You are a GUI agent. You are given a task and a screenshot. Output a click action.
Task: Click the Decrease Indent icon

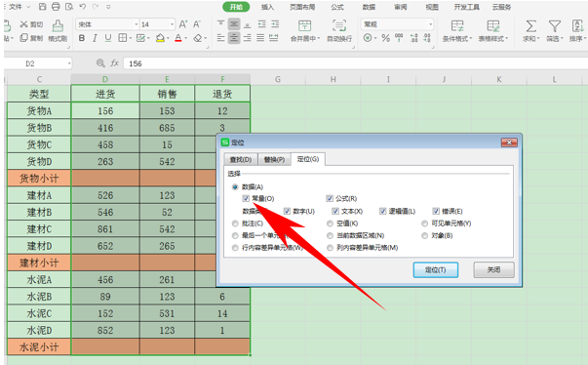tap(261, 24)
